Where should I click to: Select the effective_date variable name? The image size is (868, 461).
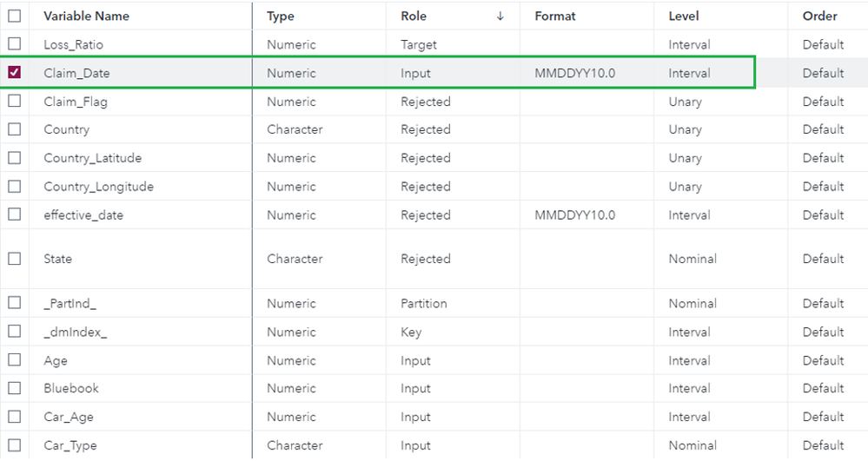83,215
